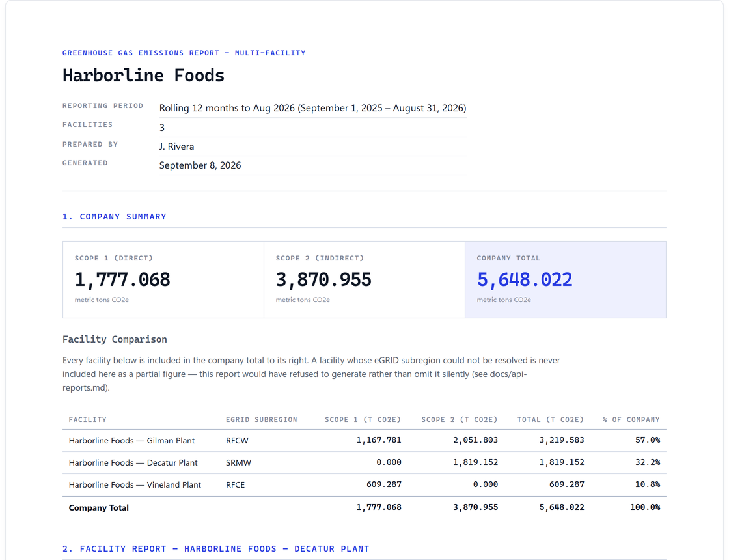Viewport: 729px width, 560px height.
Task: Select the Rolling 12 months reporting period value
Action: coord(312,108)
